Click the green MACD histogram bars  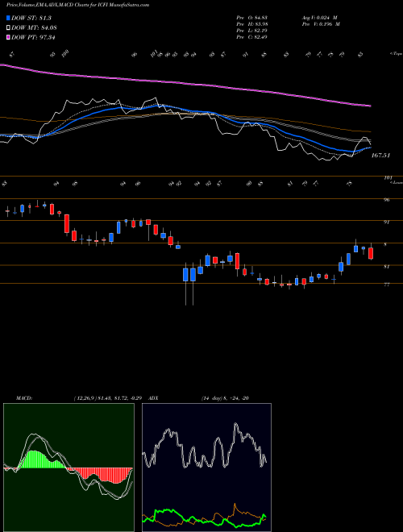[37, 459]
